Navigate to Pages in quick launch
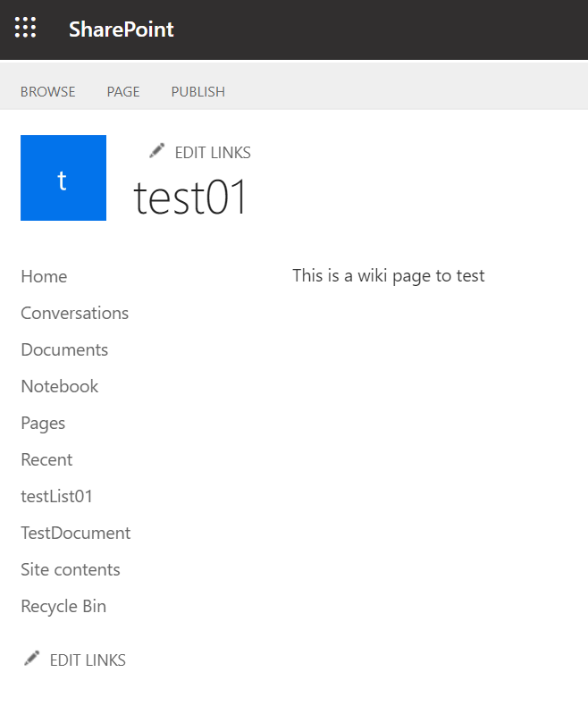 [43, 424]
